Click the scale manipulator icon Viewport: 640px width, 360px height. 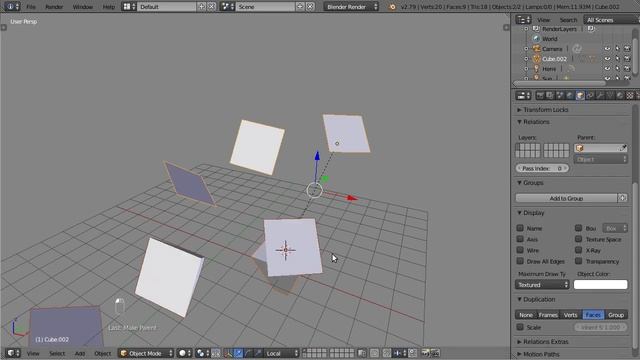pos(258,353)
